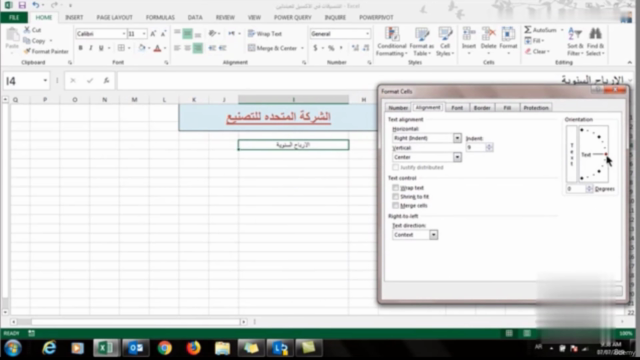Apply percent style
Screen dimensions: 640x360
331,48
